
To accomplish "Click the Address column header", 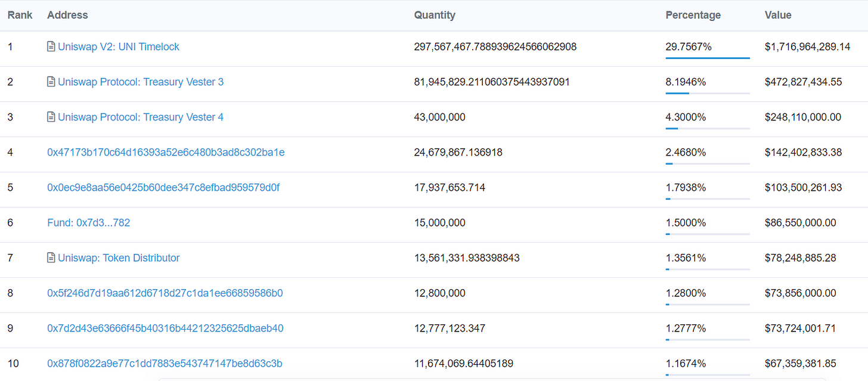I will pos(67,15).
